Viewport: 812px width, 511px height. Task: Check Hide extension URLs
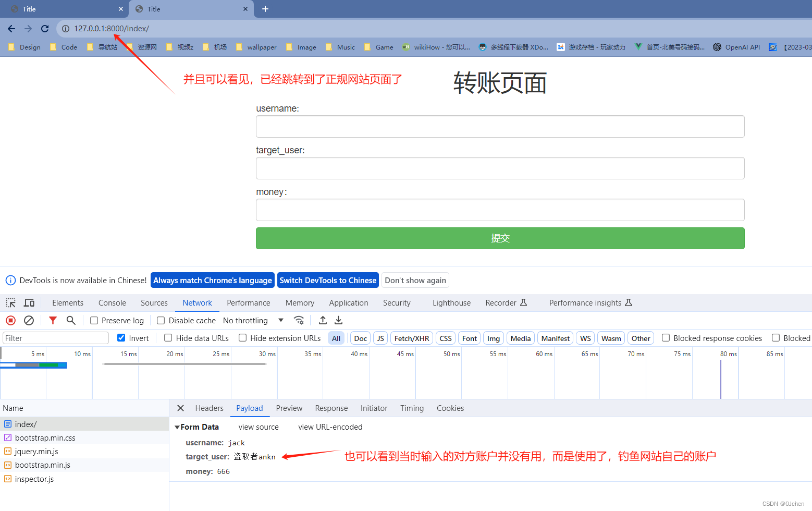pyautogui.click(x=243, y=338)
